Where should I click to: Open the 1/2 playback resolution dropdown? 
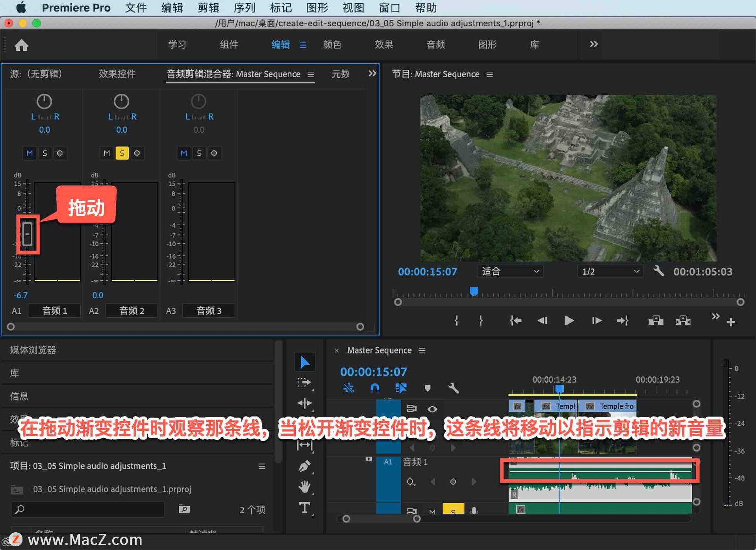(x=609, y=271)
